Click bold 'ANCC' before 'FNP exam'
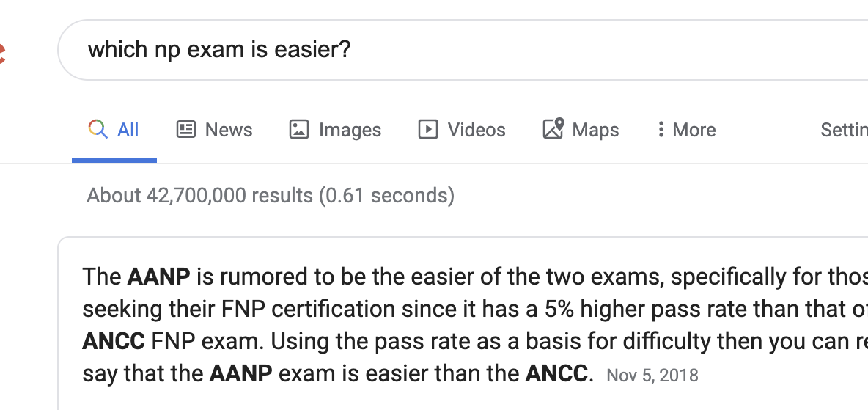This screenshot has height=410, width=868. 114,341
